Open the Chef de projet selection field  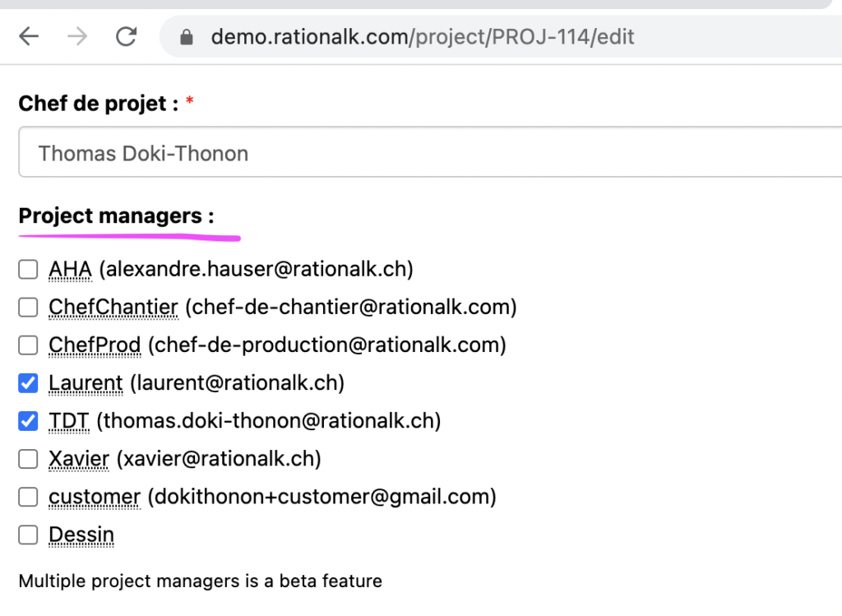click(x=428, y=153)
